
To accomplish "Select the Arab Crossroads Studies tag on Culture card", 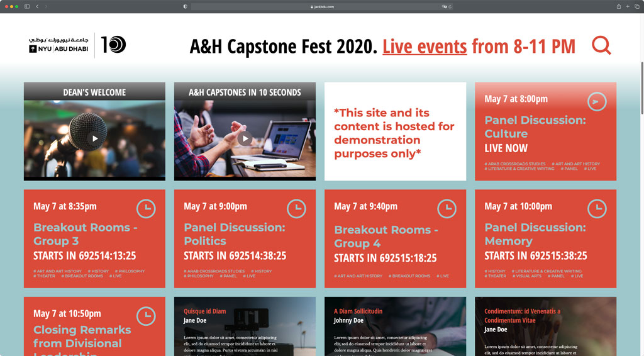I will point(515,164).
